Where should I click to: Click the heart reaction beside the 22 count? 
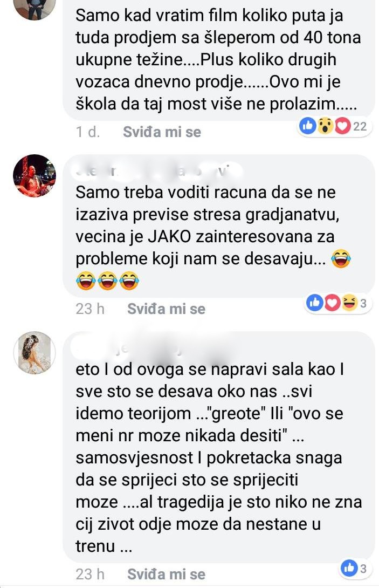pyautogui.click(x=342, y=126)
